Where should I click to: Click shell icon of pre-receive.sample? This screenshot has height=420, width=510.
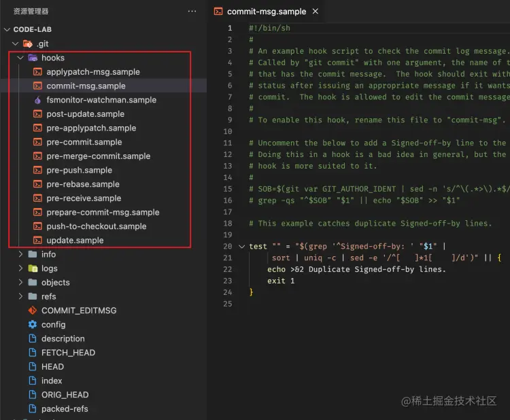coord(37,198)
